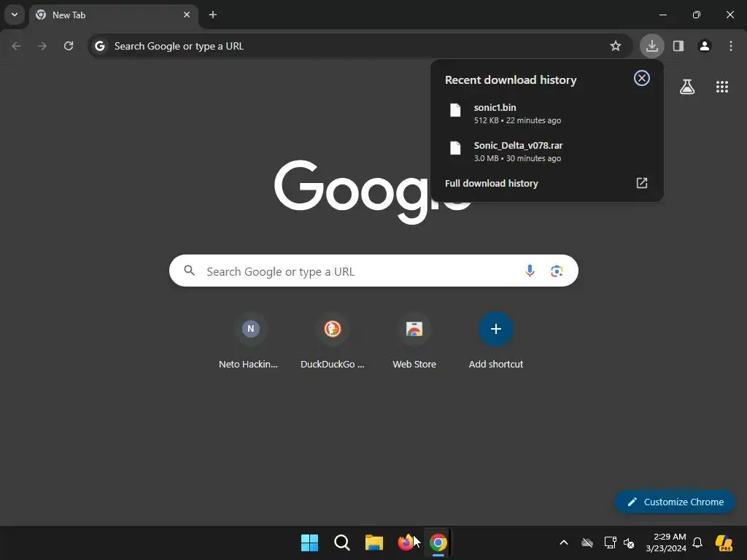Open the DuckDuckGo shortcut
The width and height of the screenshot is (747, 560).
click(333, 341)
